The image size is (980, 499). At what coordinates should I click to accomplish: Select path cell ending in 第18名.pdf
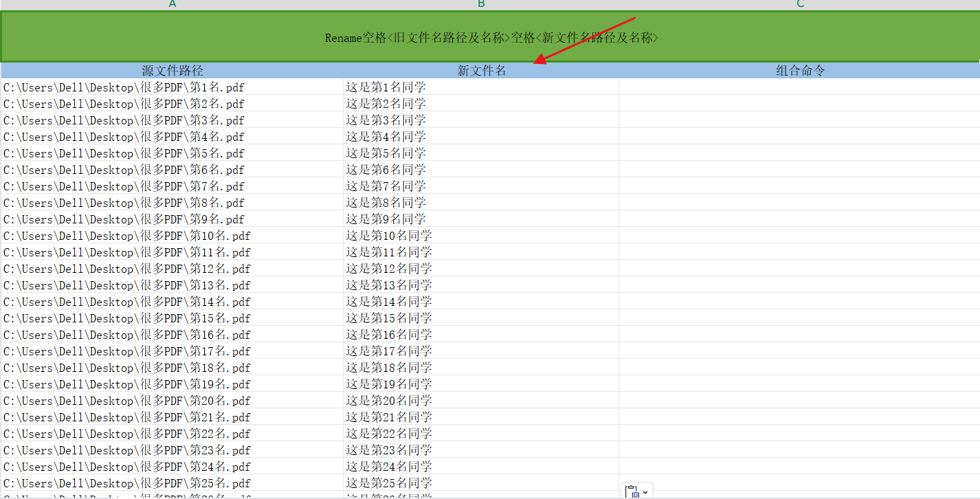172,368
